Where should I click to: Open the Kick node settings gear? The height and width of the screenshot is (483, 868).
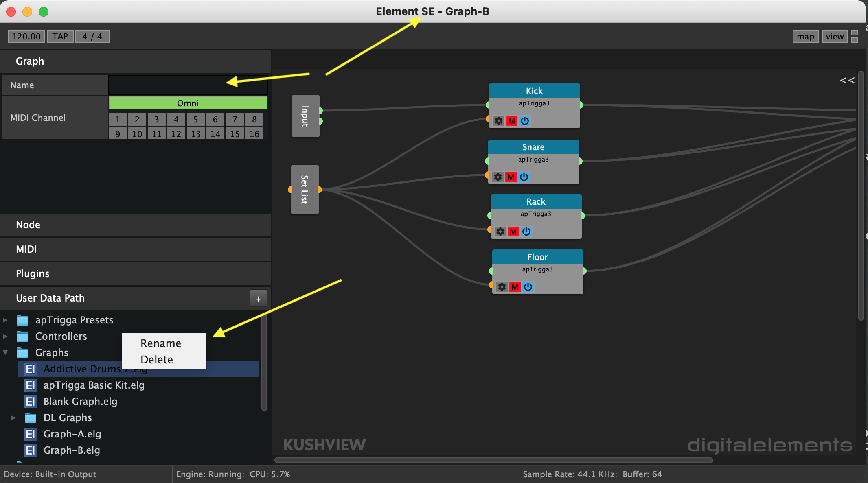click(498, 121)
